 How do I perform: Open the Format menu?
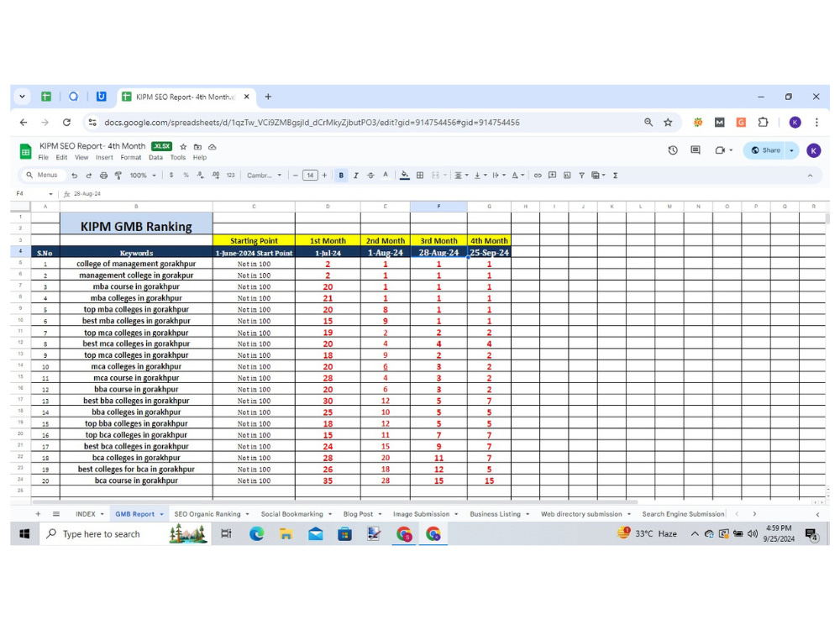tap(131, 158)
